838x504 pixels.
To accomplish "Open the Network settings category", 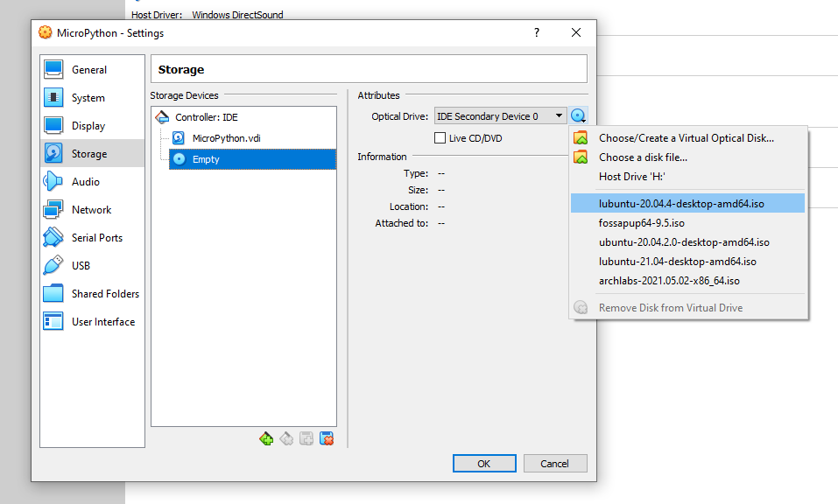I will [92, 210].
